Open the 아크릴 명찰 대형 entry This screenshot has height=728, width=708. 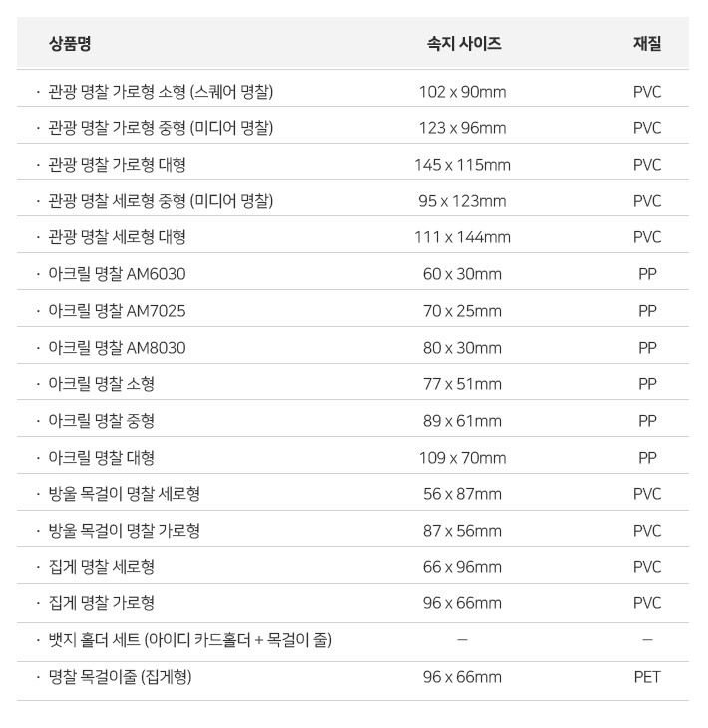pos(101,458)
